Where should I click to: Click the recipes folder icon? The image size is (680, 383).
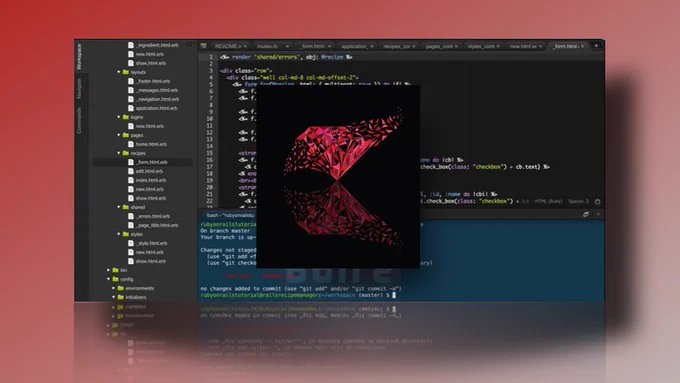pyautogui.click(x=126, y=153)
